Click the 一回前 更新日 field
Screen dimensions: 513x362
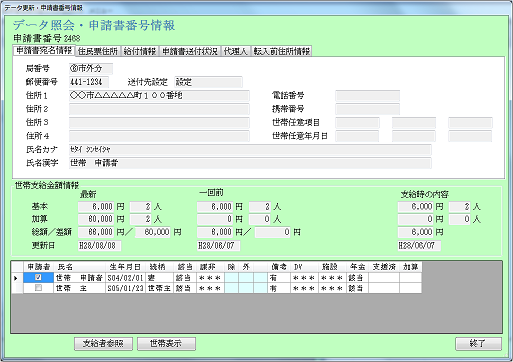(x=219, y=246)
